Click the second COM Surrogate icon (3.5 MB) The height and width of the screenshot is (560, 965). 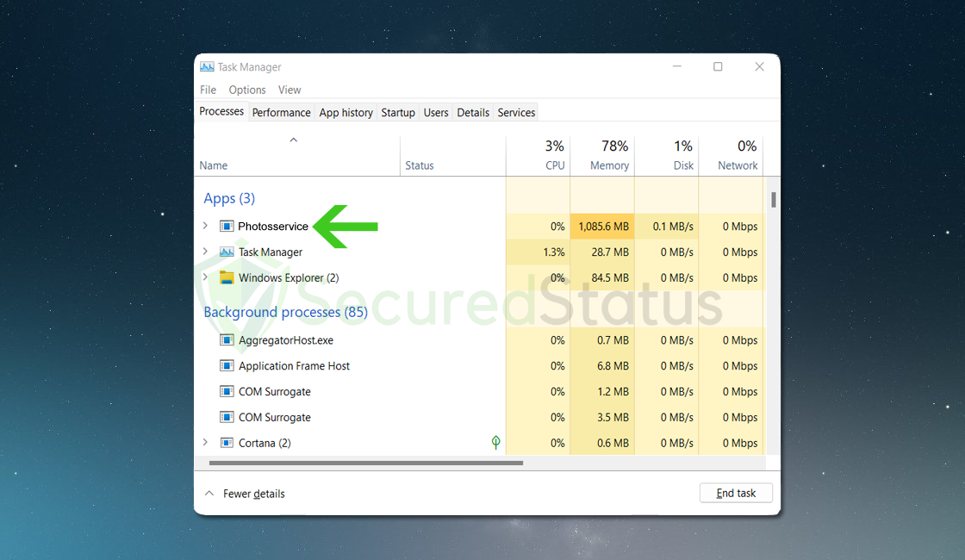(227, 417)
